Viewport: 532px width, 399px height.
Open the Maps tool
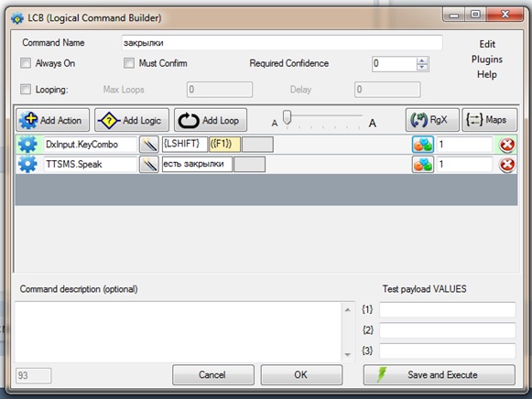[490, 120]
